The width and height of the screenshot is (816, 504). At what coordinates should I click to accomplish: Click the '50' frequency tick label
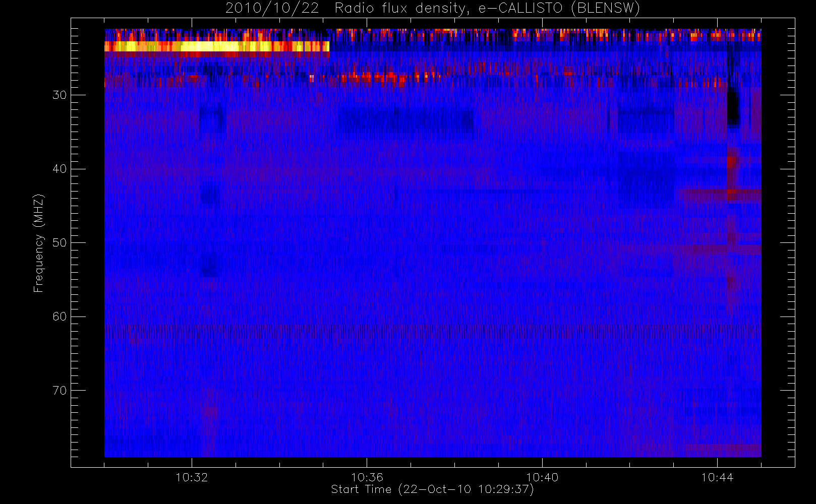60,242
